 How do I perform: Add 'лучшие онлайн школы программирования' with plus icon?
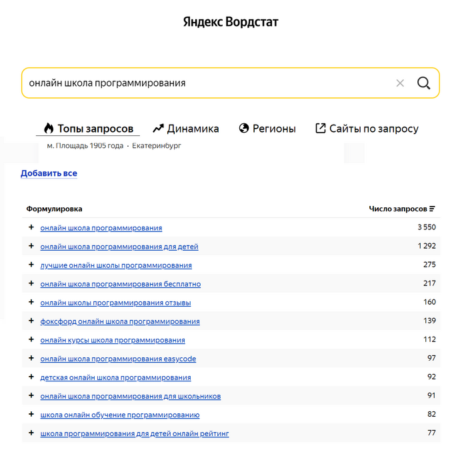31,265
